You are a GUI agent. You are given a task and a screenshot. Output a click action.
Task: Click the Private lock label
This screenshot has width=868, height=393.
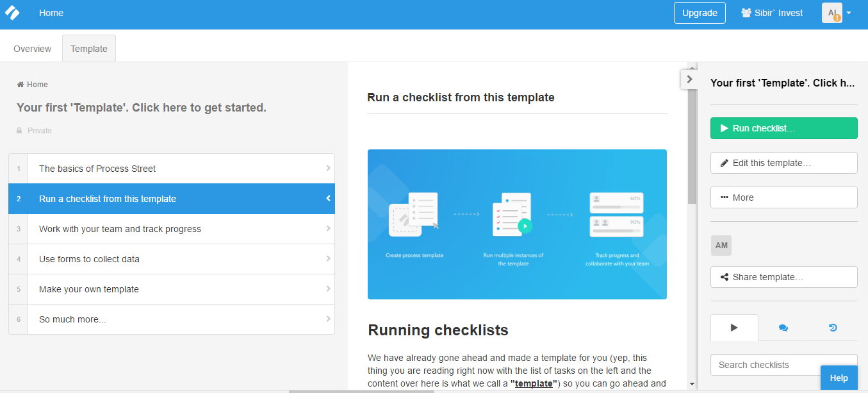(x=34, y=131)
